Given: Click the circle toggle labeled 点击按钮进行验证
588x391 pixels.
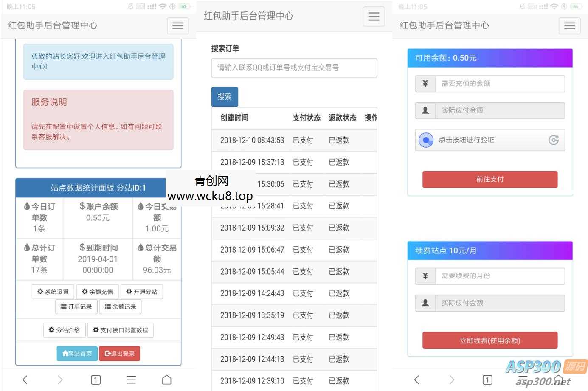Looking at the screenshot, I should tap(426, 140).
